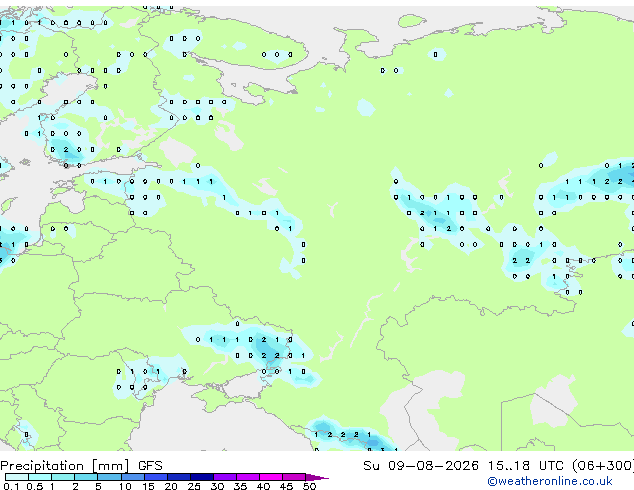
Task: Select the 25–30 mm dark blue swatch
Action: [x=202, y=477]
